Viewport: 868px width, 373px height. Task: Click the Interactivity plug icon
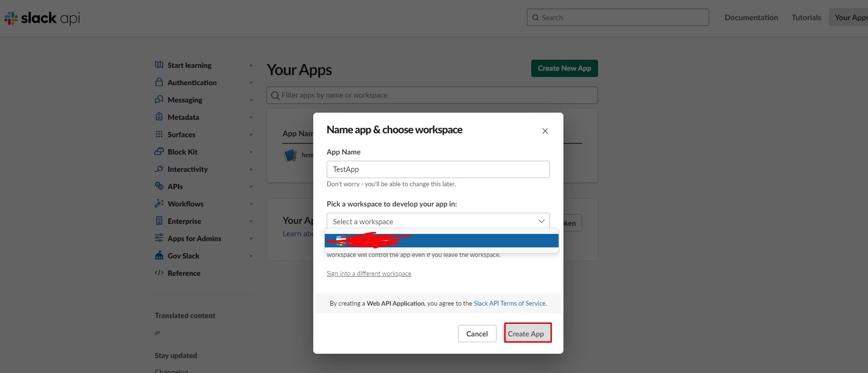[159, 169]
